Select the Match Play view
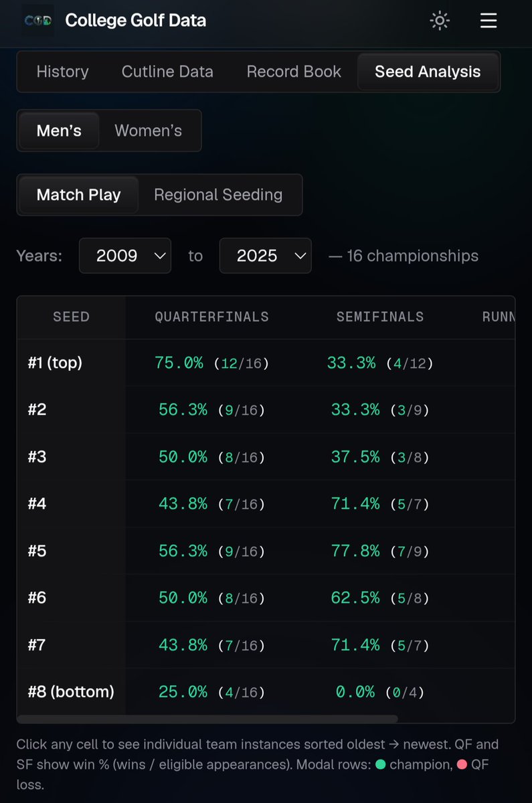This screenshot has height=803, width=532. tap(79, 195)
